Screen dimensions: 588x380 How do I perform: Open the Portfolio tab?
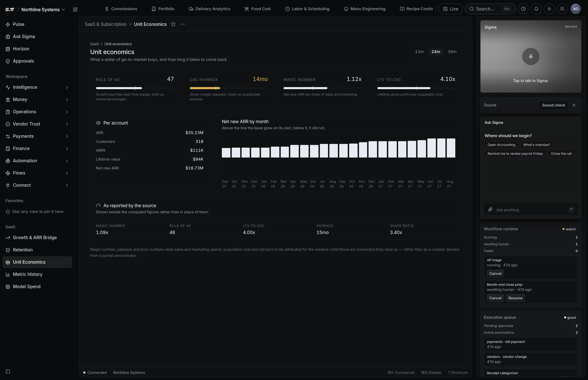(163, 9)
